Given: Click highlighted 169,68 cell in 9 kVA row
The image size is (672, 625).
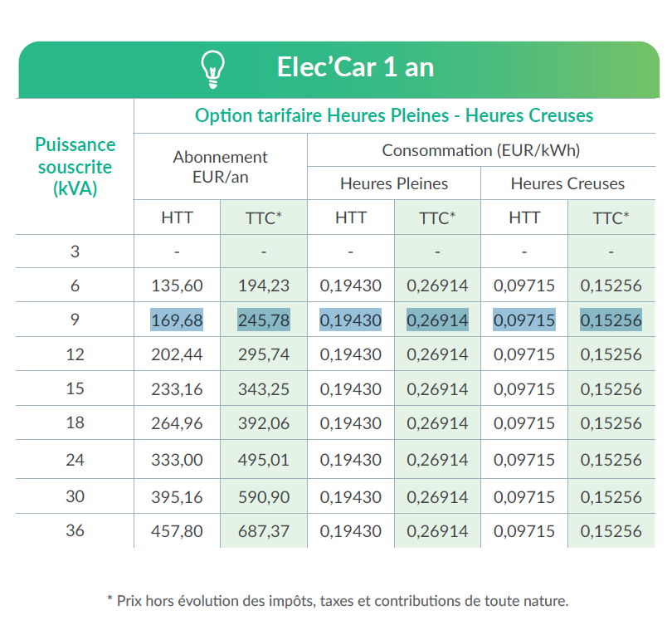Looking at the screenshot, I should tap(177, 320).
